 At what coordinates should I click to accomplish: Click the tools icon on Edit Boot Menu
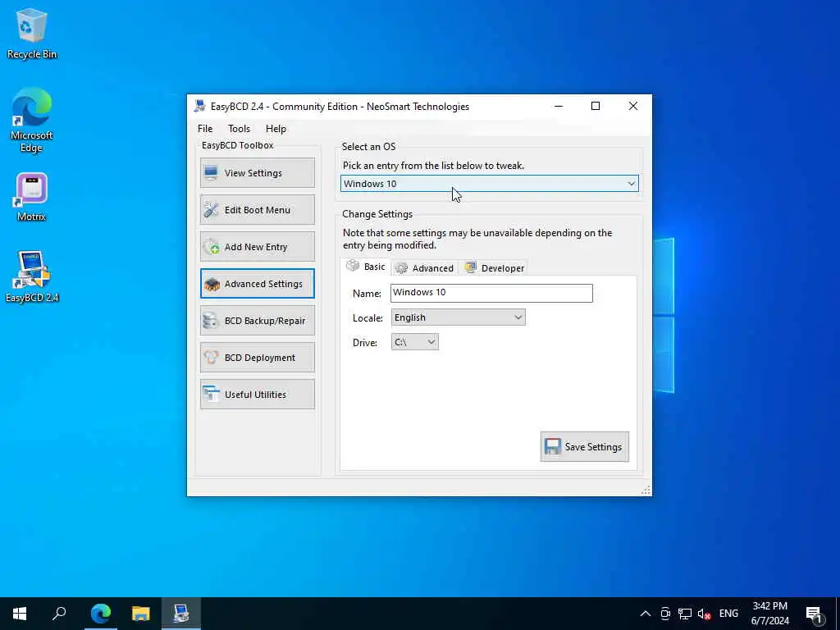pyautogui.click(x=211, y=209)
